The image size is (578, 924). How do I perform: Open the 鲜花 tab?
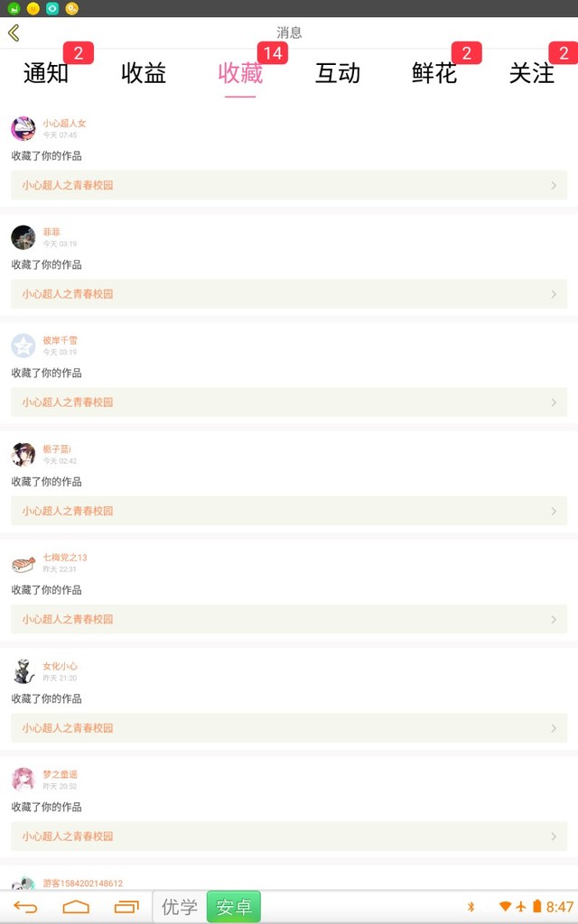[x=434, y=73]
